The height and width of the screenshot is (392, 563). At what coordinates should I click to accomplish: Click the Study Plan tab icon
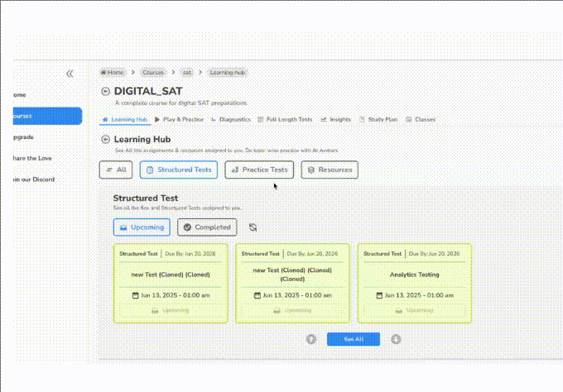coord(362,119)
